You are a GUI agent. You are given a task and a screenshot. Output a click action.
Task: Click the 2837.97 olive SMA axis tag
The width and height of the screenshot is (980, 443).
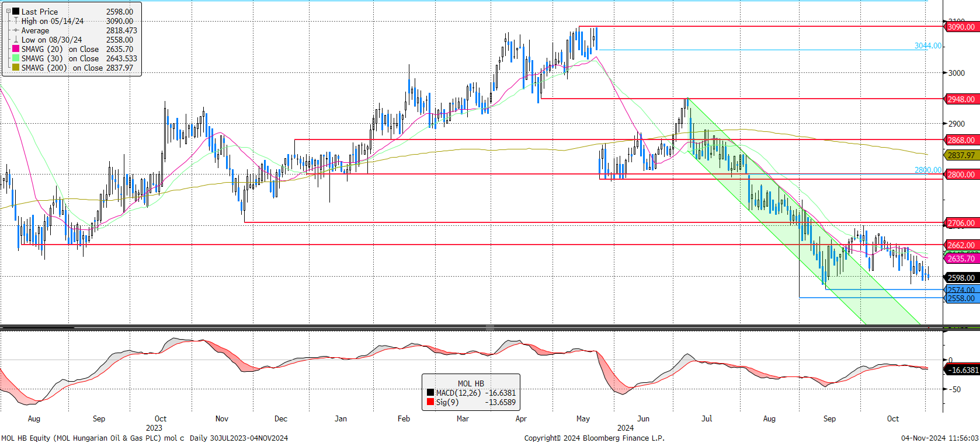(x=961, y=155)
